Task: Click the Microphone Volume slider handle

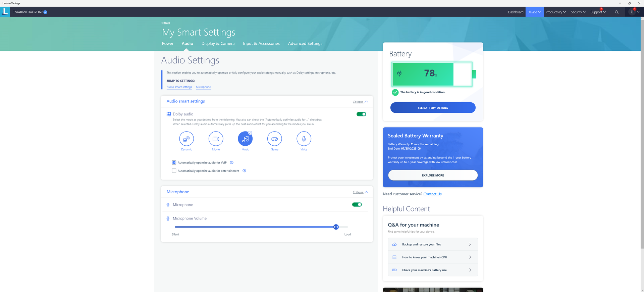Action: 336,227
